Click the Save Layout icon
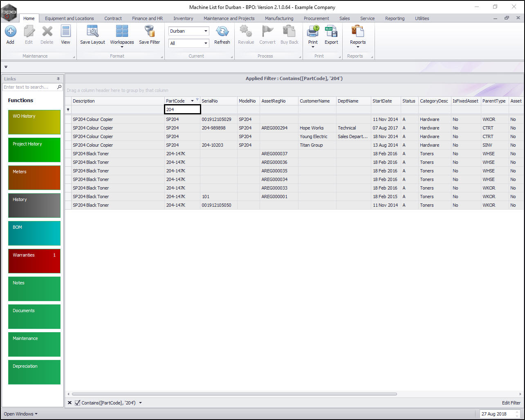This screenshot has height=420, width=525. tap(92, 31)
